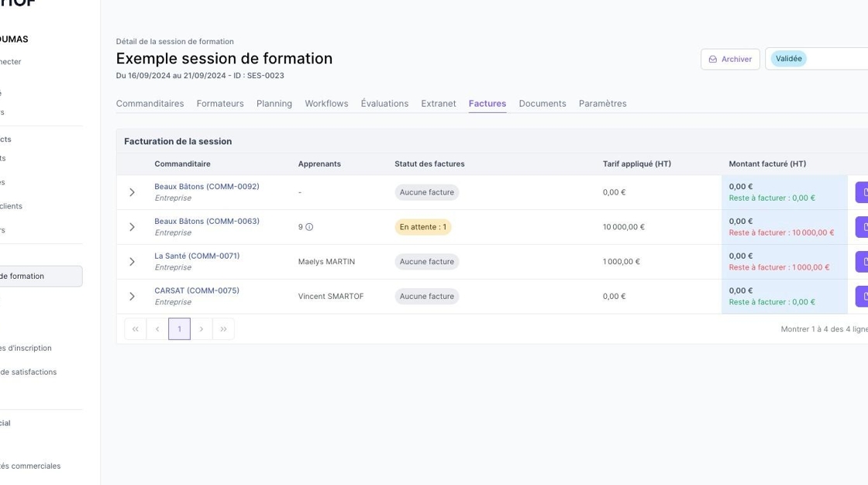This screenshot has width=868, height=485.
Task: Select page 1 in pagination
Action: click(x=179, y=329)
